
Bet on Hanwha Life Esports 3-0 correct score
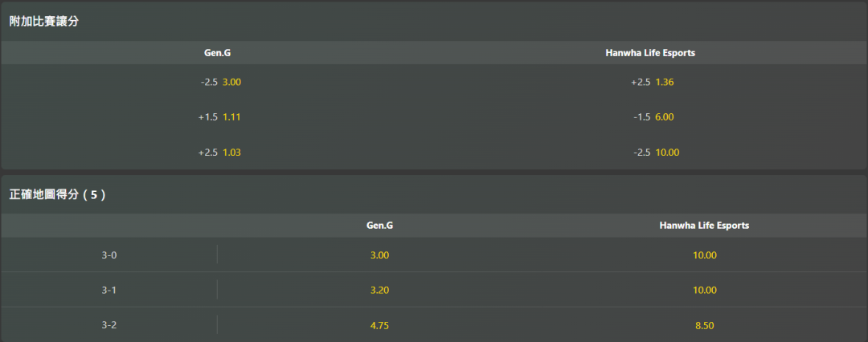[x=704, y=255]
